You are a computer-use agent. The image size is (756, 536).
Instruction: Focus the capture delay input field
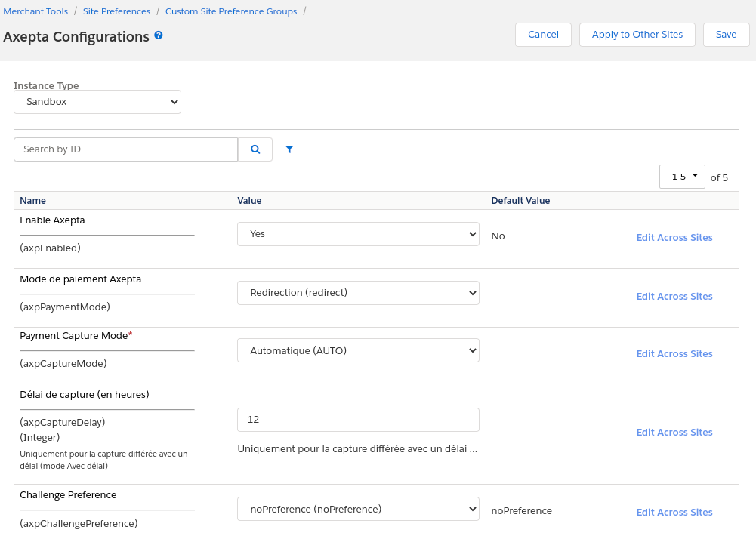tap(358, 420)
